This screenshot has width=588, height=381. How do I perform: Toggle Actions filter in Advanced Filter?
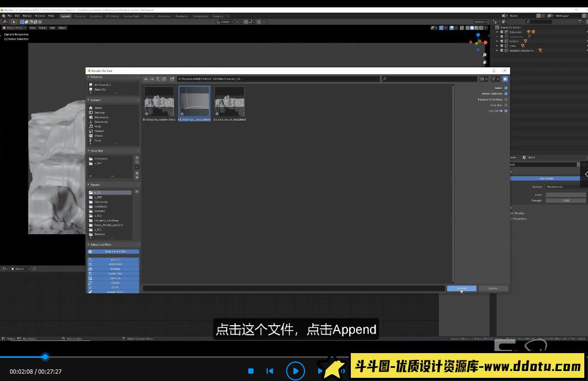coord(113,260)
